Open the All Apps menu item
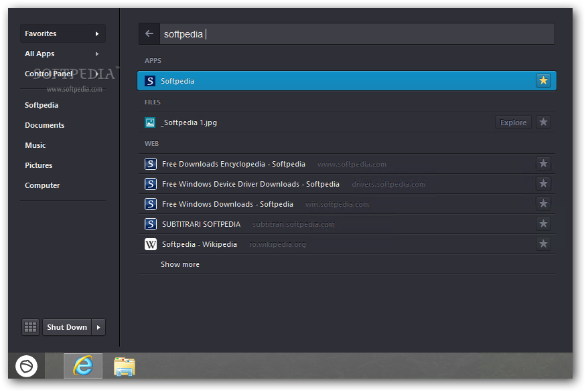 point(63,54)
